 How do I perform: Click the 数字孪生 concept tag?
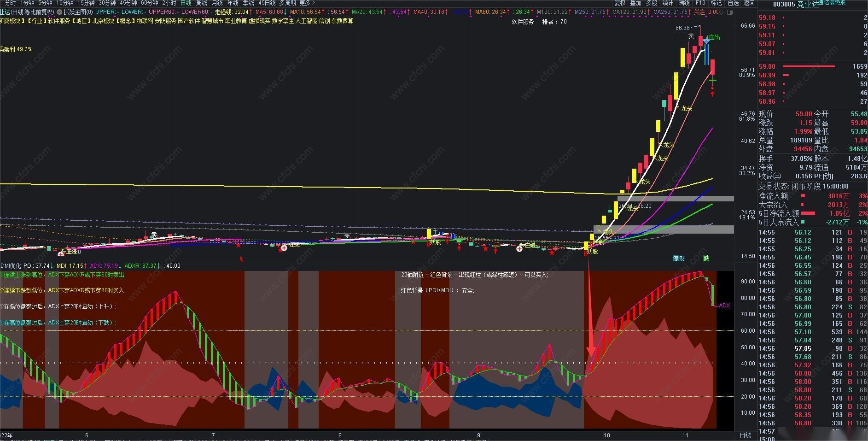click(283, 21)
